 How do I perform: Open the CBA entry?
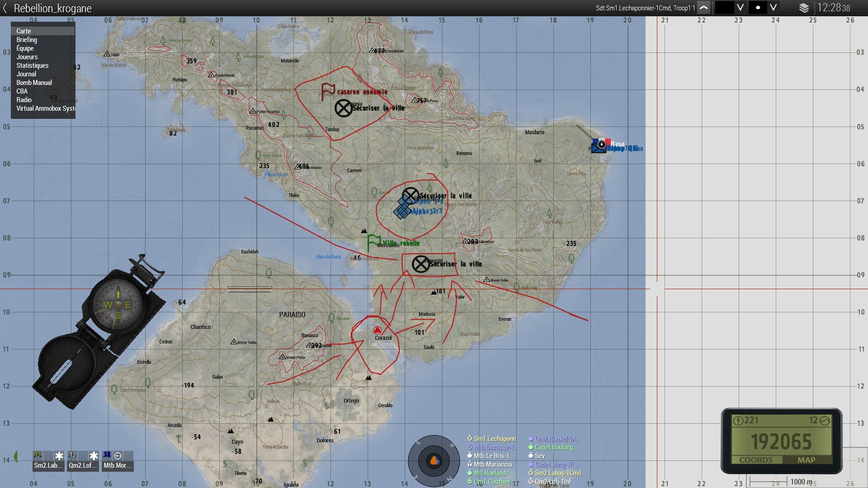(x=43, y=91)
